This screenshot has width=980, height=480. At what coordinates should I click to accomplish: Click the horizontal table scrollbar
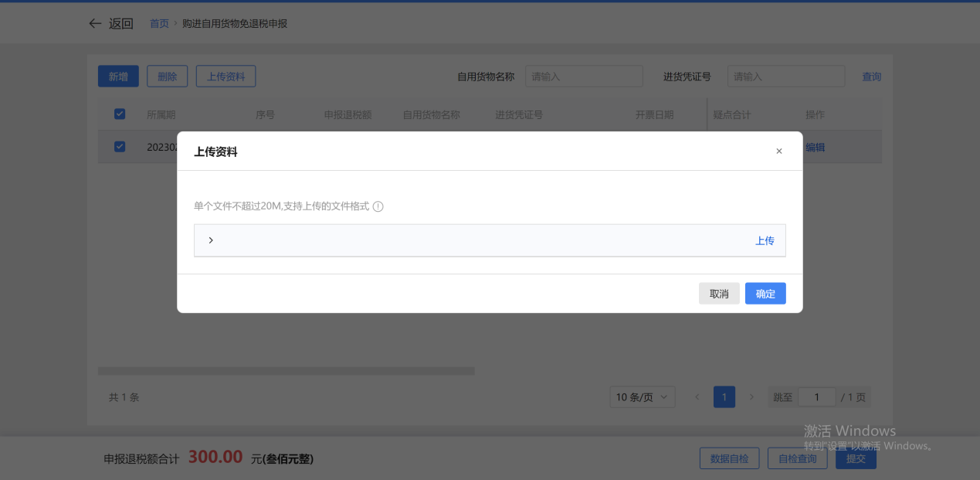(x=286, y=371)
